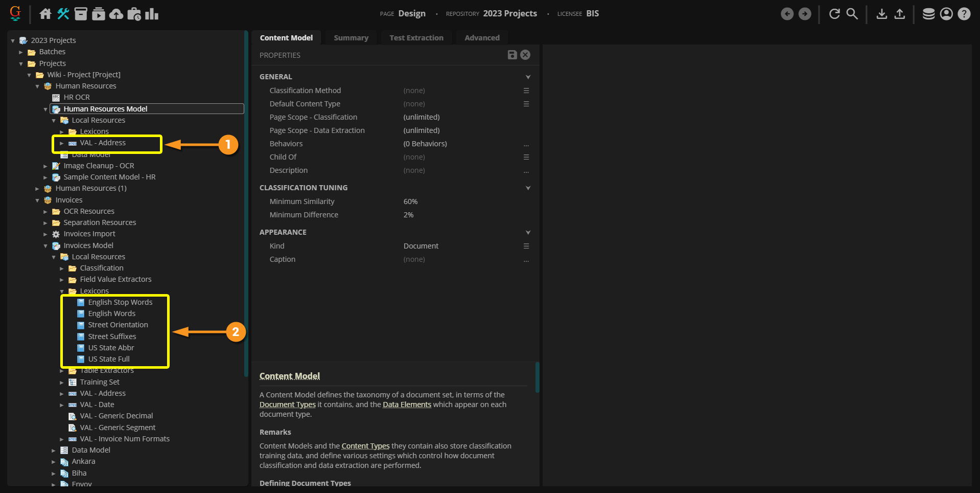980x493 pixels.
Task: Select English Stop Words lexicon
Action: [120, 302]
